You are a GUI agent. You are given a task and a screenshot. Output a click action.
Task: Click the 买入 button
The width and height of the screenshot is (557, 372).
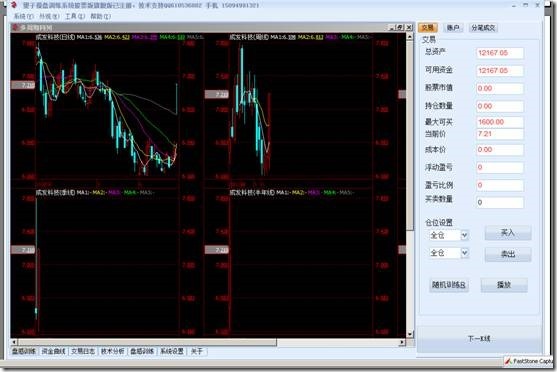[508, 233]
